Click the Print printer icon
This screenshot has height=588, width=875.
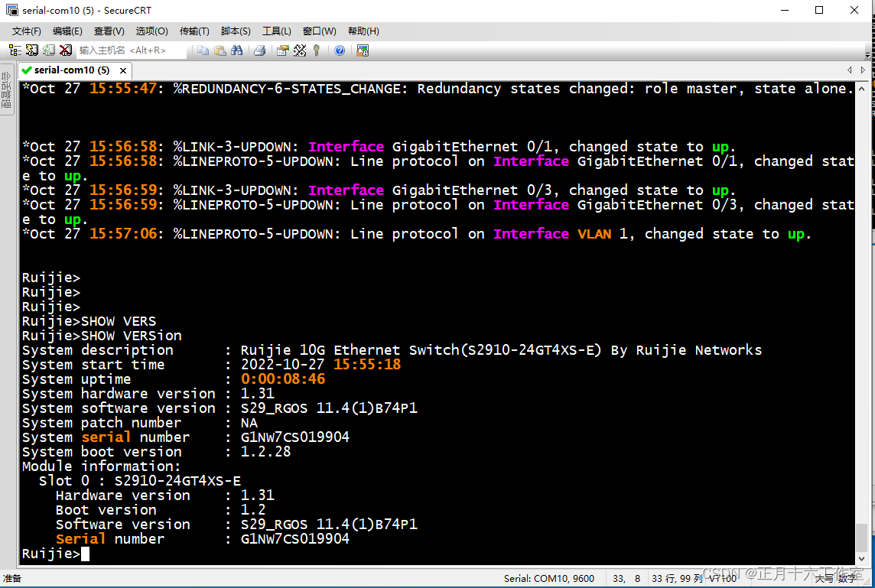pyautogui.click(x=259, y=50)
